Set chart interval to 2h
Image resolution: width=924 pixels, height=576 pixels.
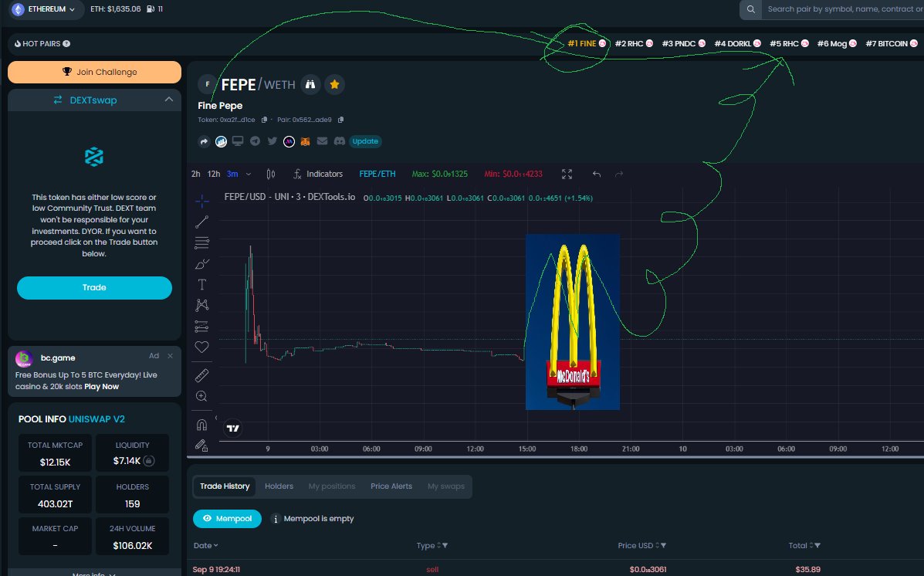(195, 174)
